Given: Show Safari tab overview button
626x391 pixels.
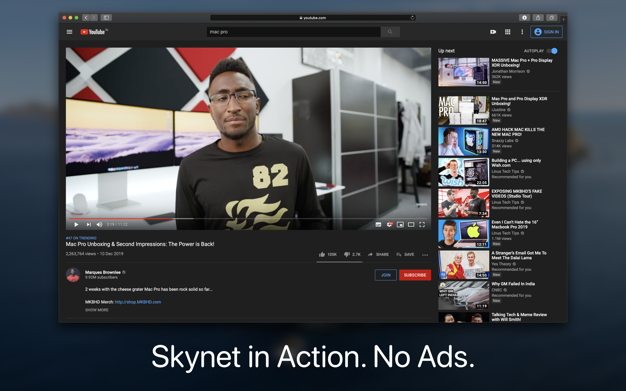Looking at the screenshot, I should tap(552, 18).
